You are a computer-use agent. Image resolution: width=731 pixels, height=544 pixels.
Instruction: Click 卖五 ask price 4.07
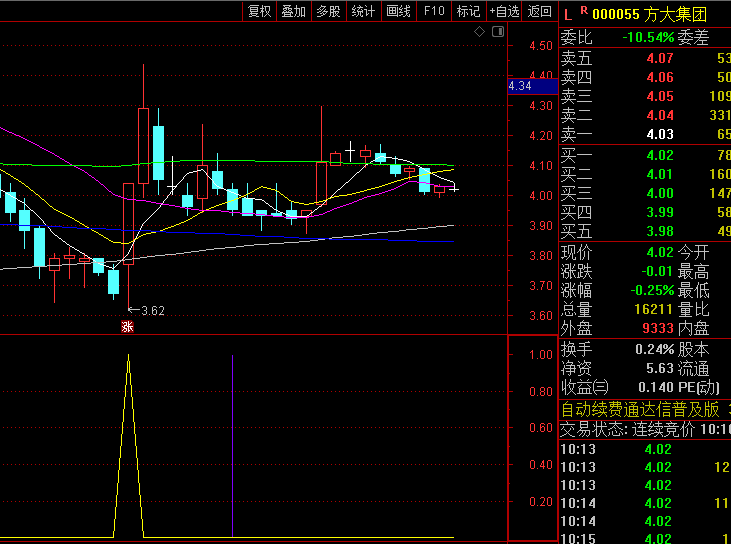(660, 58)
